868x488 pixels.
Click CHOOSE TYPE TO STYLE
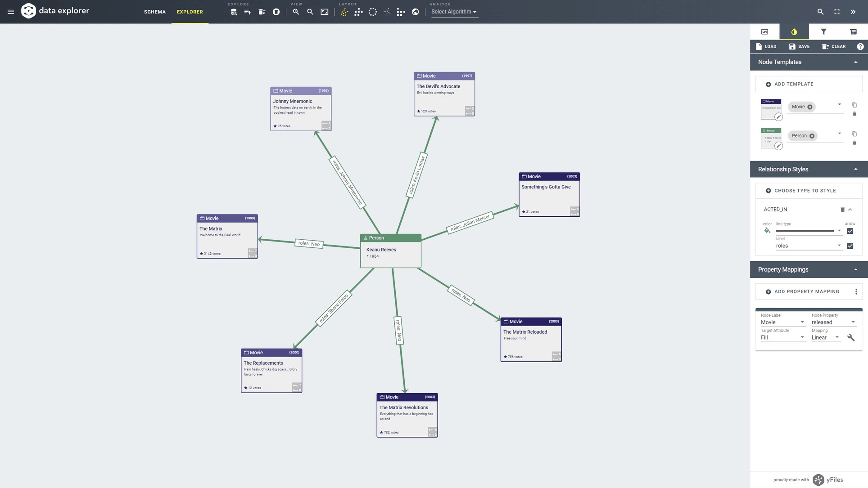pos(809,191)
